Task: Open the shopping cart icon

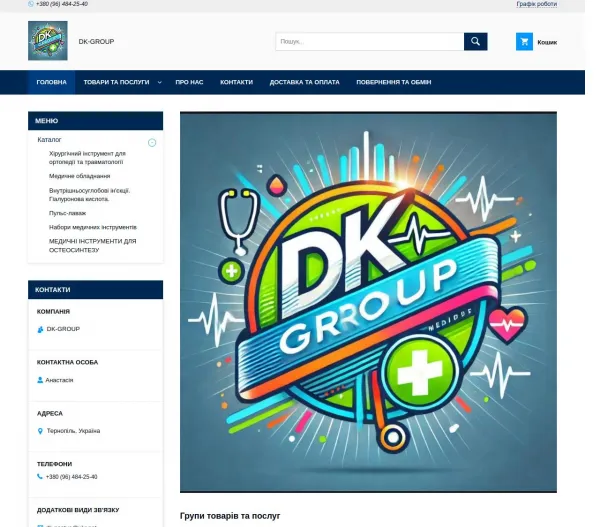Action: click(524, 41)
